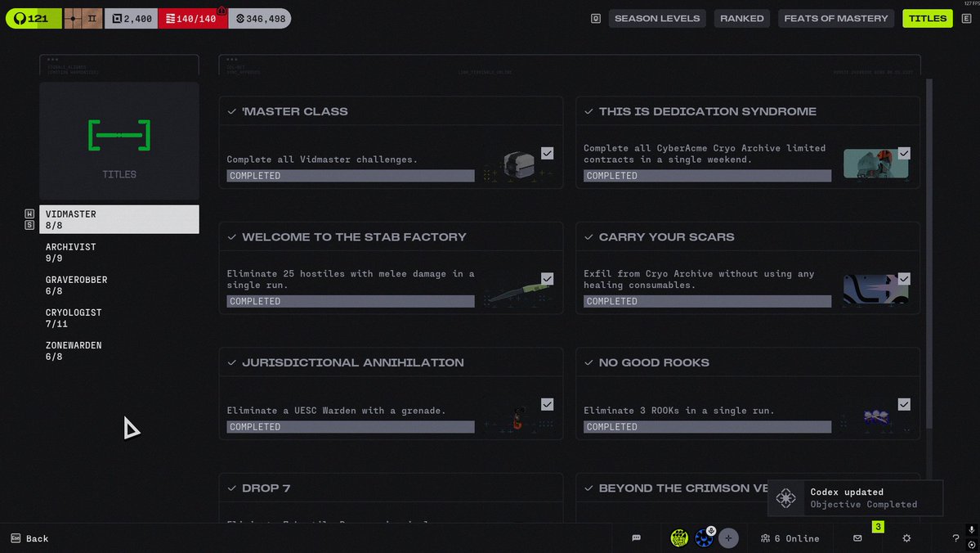Click the This Is Dedication Syndrome heading
This screenshot has width=980, height=553.
[x=708, y=111]
